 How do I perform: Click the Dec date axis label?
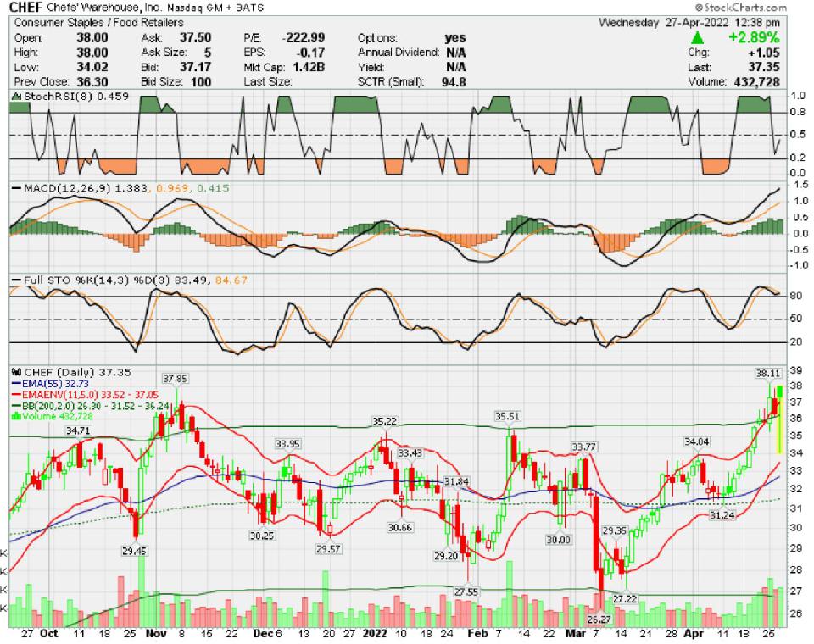point(263,634)
